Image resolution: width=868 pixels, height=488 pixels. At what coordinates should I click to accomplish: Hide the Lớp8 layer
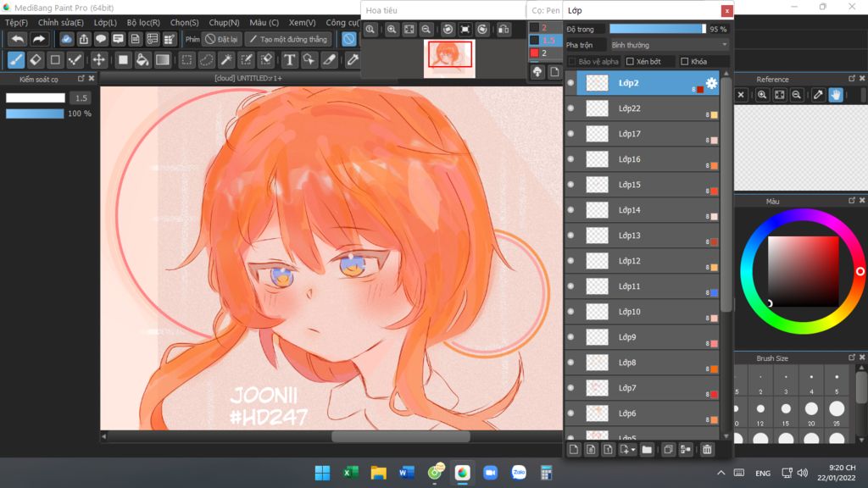pos(570,363)
